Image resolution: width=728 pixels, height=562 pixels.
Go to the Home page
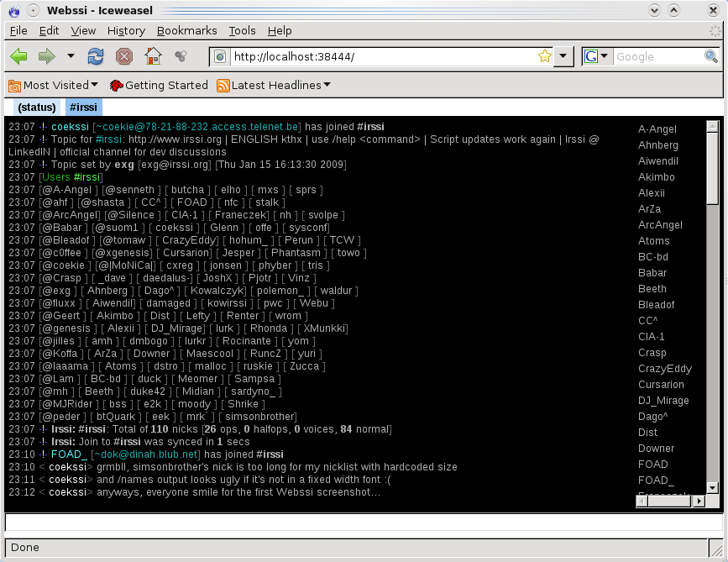pos(152,56)
